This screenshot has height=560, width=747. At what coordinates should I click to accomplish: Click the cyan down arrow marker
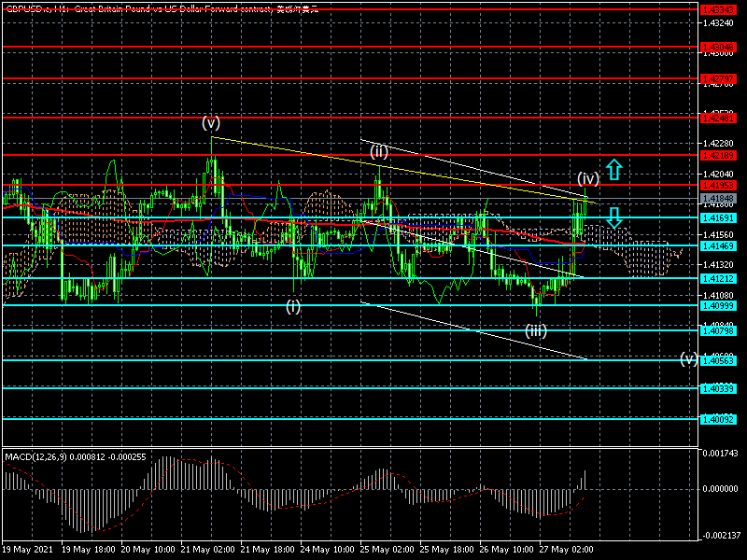click(613, 217)
